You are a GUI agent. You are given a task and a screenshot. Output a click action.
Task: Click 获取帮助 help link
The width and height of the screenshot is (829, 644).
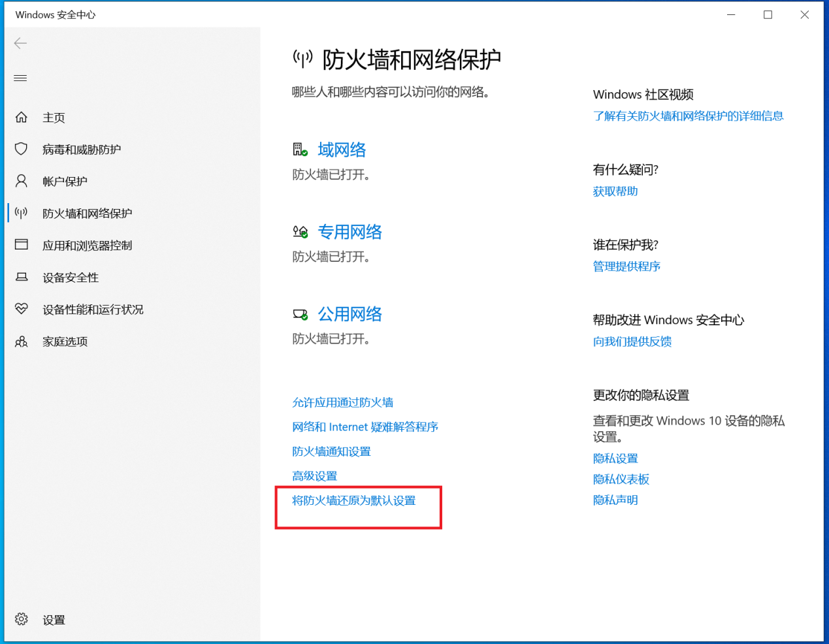tap(615, 191)
